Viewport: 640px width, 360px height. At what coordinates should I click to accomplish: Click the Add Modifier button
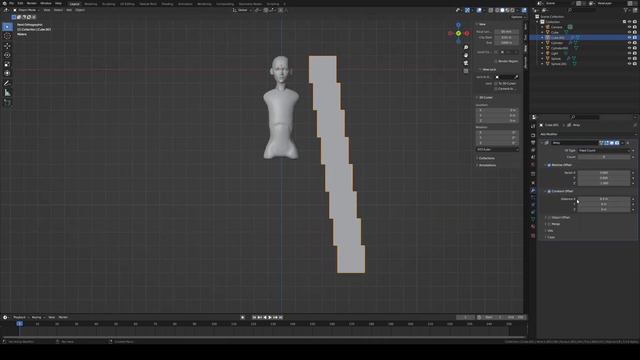(x=549, y=134)
